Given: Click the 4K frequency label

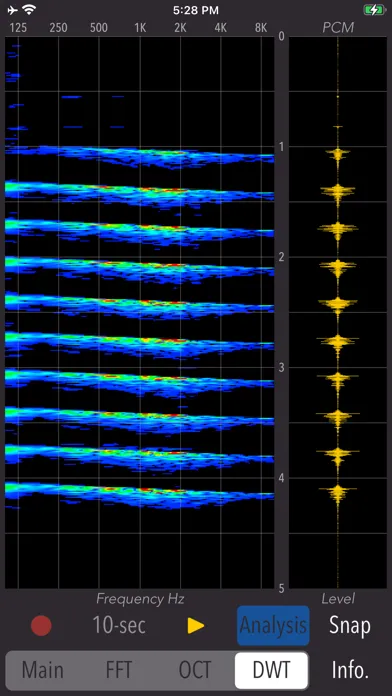Looking at the screenshot, I should click(x=221, y=28).
